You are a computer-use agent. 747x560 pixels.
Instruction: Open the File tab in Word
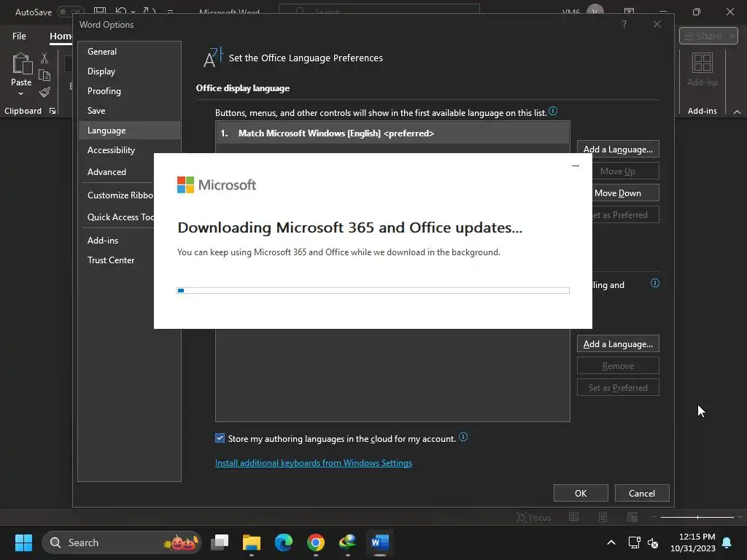[x=19, y=36]
